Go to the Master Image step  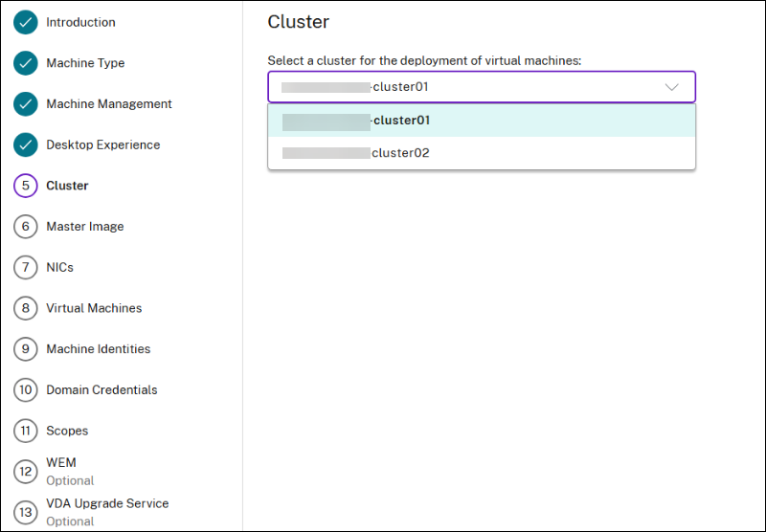(84, 227)
